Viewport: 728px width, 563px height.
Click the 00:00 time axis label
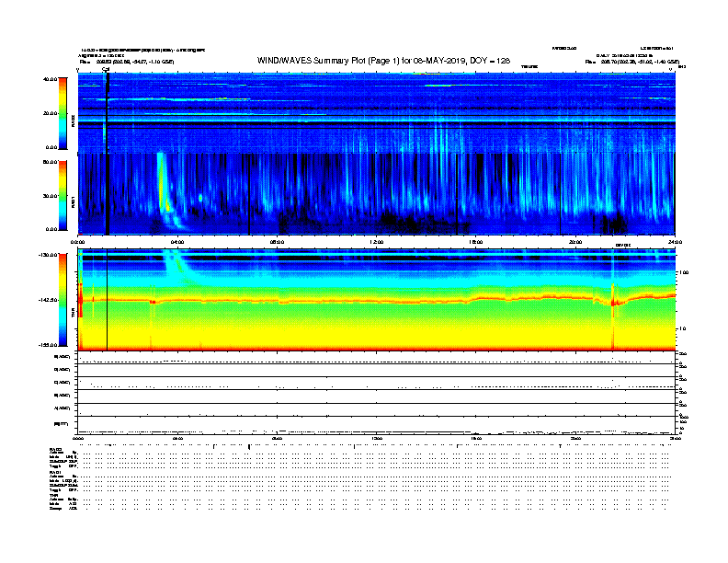pos(78,243)
